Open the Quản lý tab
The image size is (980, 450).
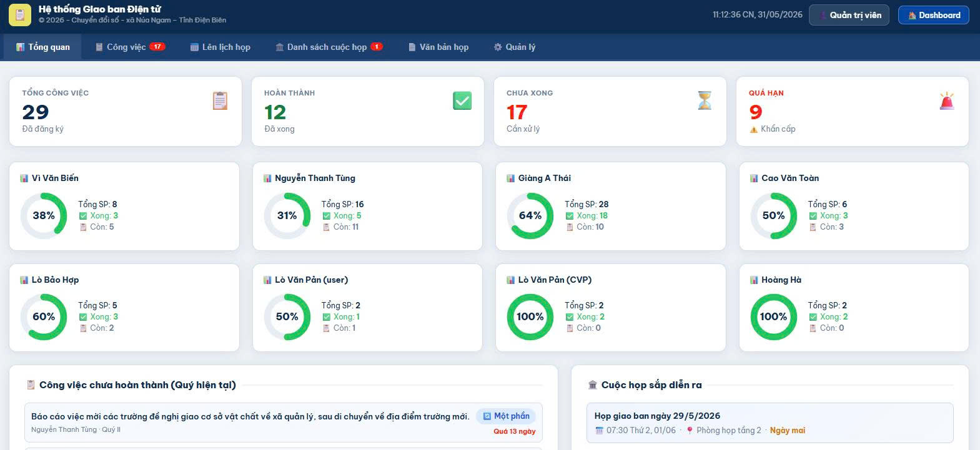pos(514,47)
